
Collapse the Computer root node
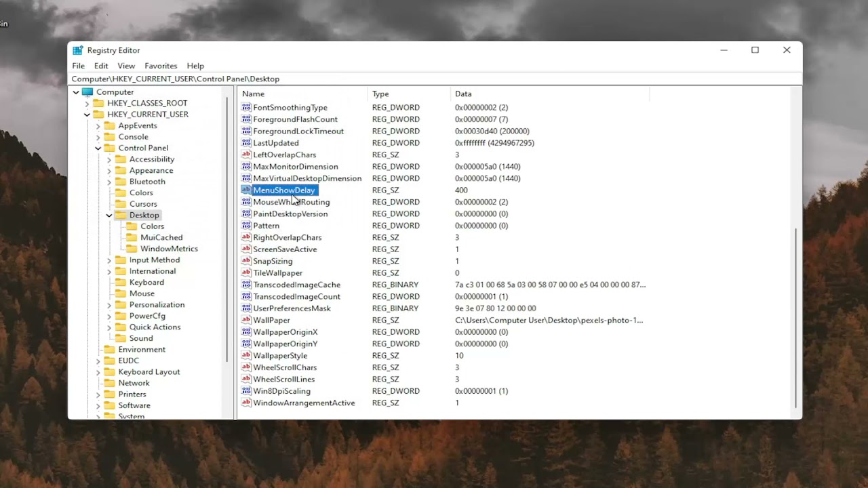coord(76,92)
